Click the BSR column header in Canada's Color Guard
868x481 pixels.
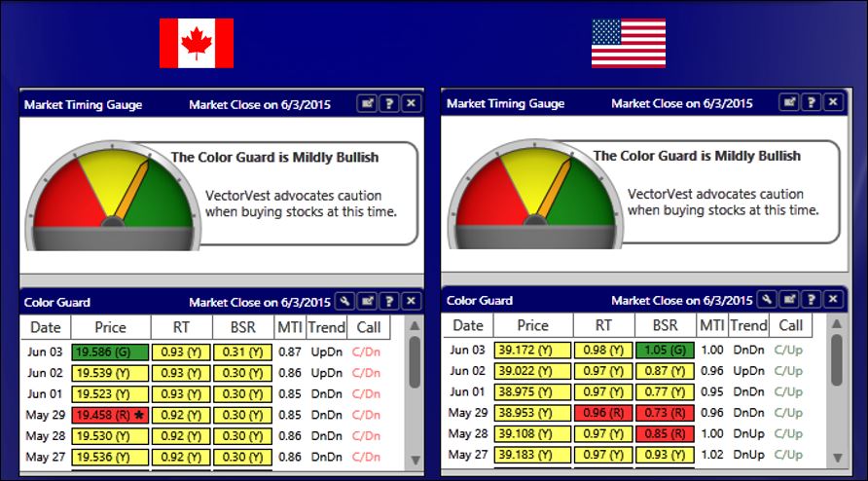pyautogui.click(x=243, y=327)
